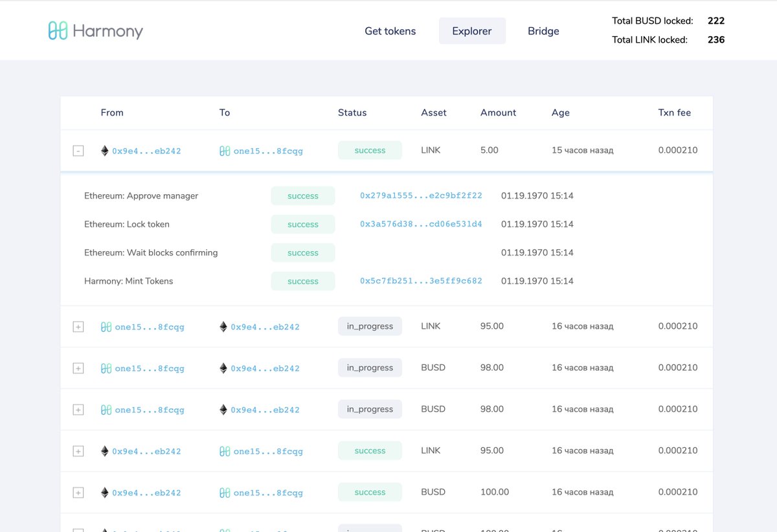Click Harmony icon in success LINK 95.00 row
Screen dimensions: 777x532
coord(225,451)
